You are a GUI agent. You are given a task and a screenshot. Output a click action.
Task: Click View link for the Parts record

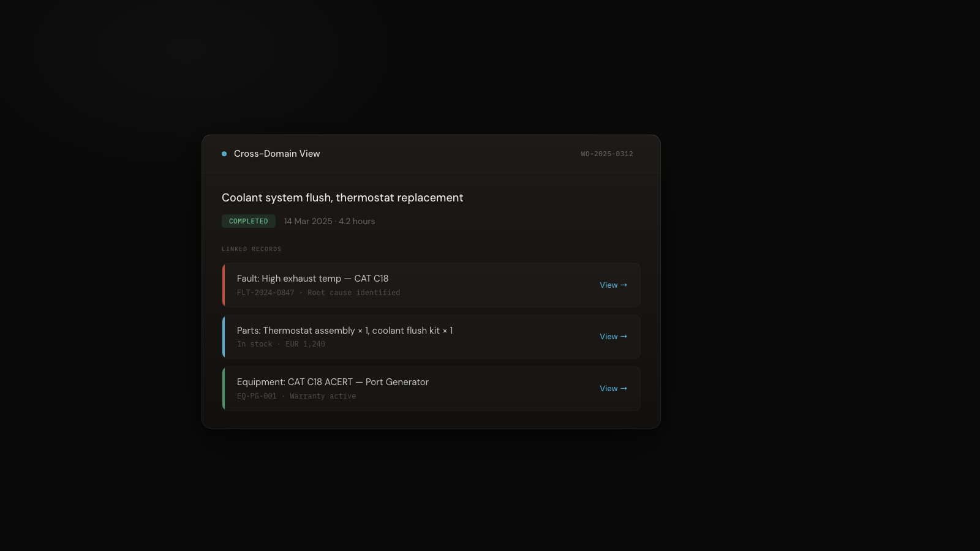click(x=613, y=337)
